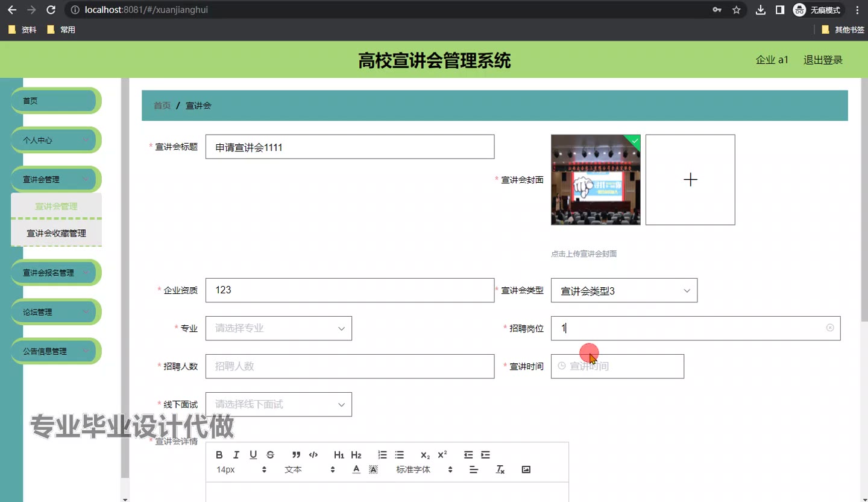868x502 pixels.
Task: Click 退出登录 to log out
Action: click(823, 60)
